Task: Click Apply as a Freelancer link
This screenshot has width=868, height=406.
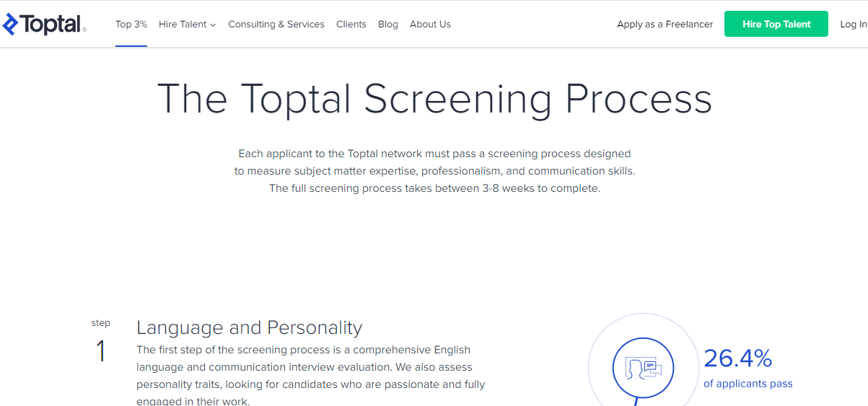Action: point(665,25)
